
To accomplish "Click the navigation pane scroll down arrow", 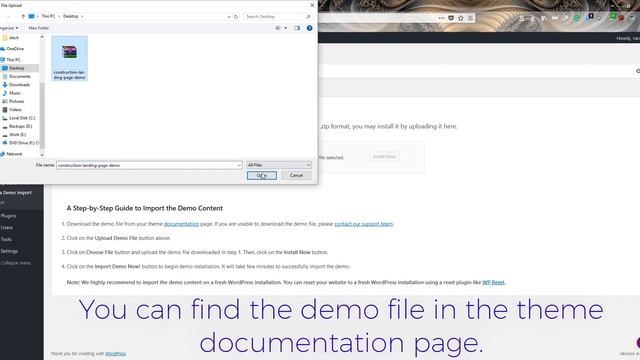I will [42, 155].
